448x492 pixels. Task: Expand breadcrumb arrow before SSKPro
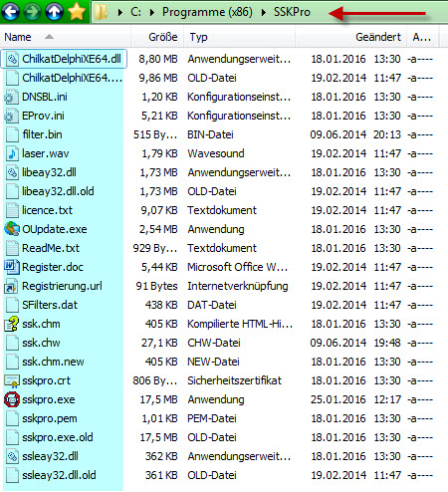point(264,12)
